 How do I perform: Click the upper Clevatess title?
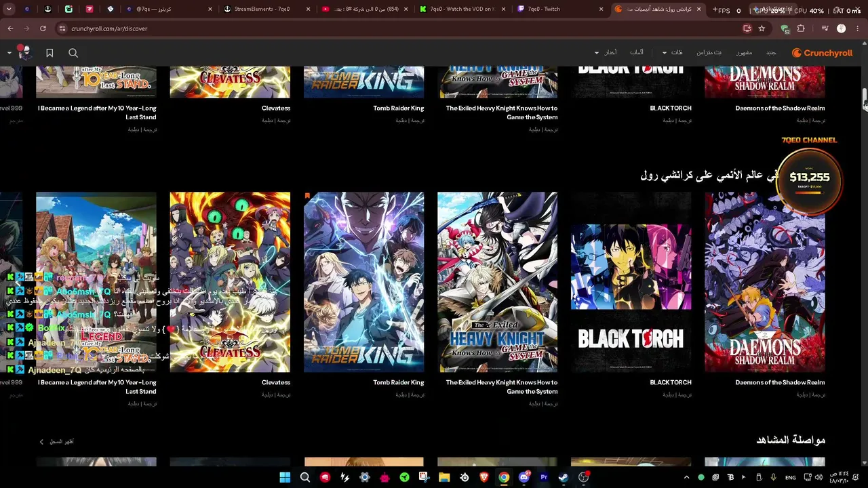[276, 108]
